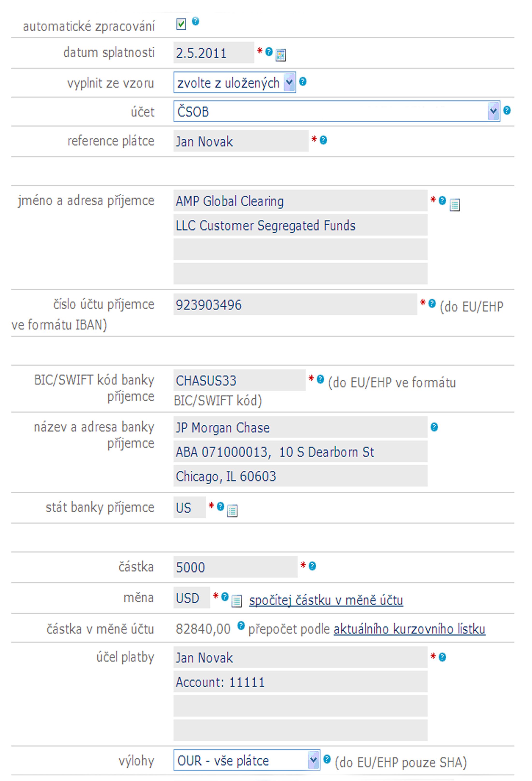Open the vyplnit ze vzoru dropdown
The image size is (532, 781).
pos(234,82)
